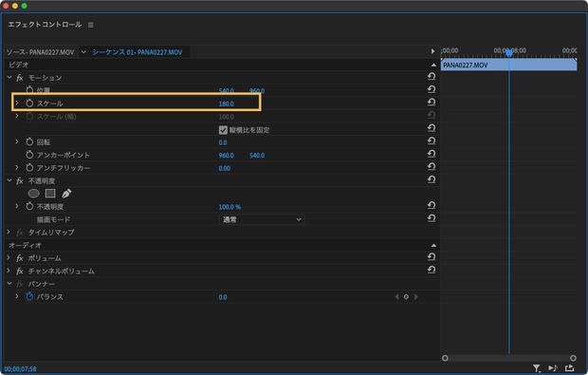Toggle the タイムリマップ fx badge
Image resolution: width=588 pixels, height=375 pixels.
(x=20, y=233)
